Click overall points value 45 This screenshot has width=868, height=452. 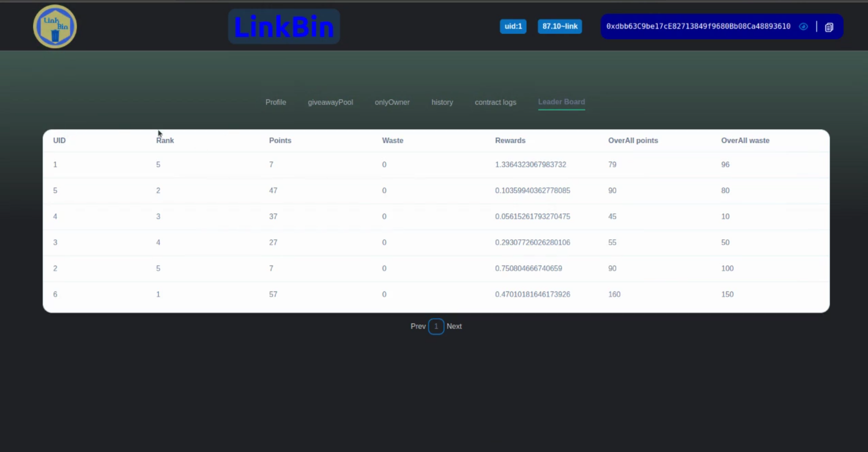pyautogui.click(x=612, y=216)
